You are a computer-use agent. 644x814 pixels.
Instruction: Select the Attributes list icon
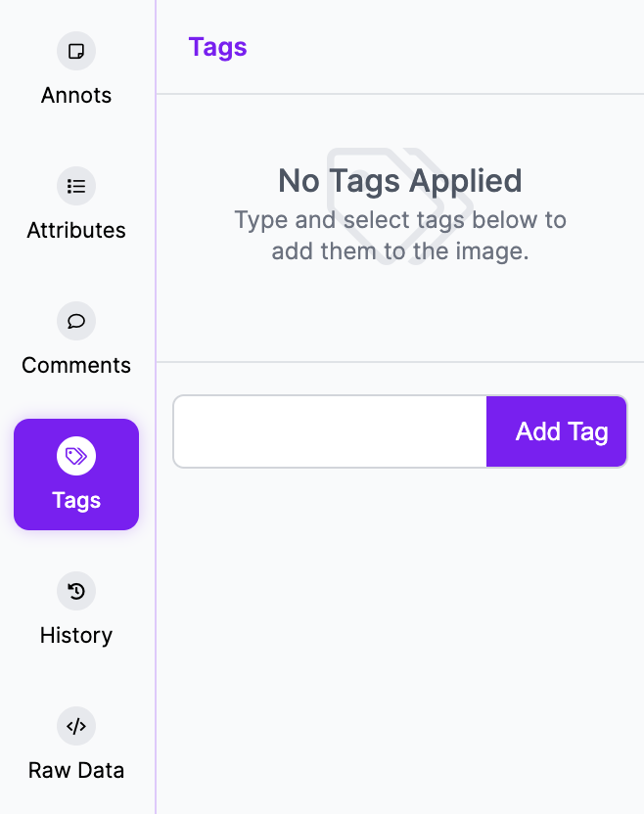coord(76,186)
